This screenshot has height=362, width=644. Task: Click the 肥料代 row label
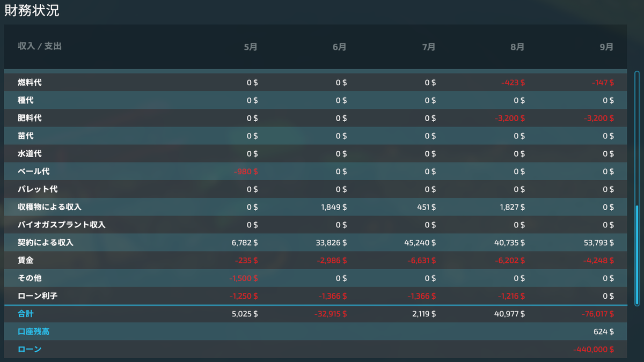click(30, 118)
